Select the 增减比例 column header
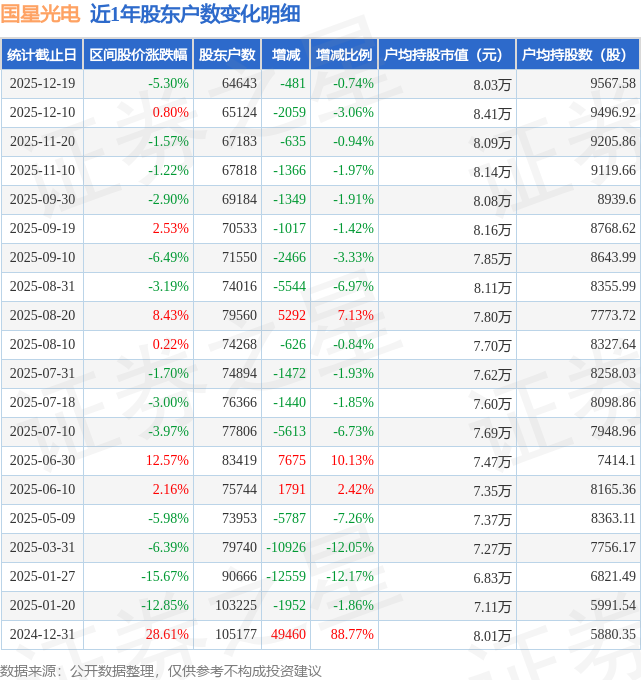 pyautogui.click(x=343, y=55)
